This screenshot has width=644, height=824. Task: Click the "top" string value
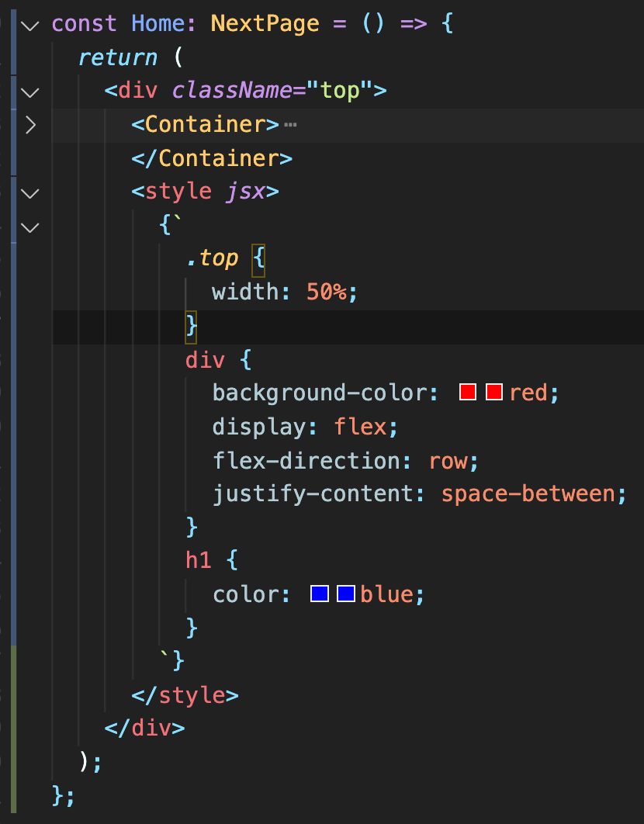340,90
